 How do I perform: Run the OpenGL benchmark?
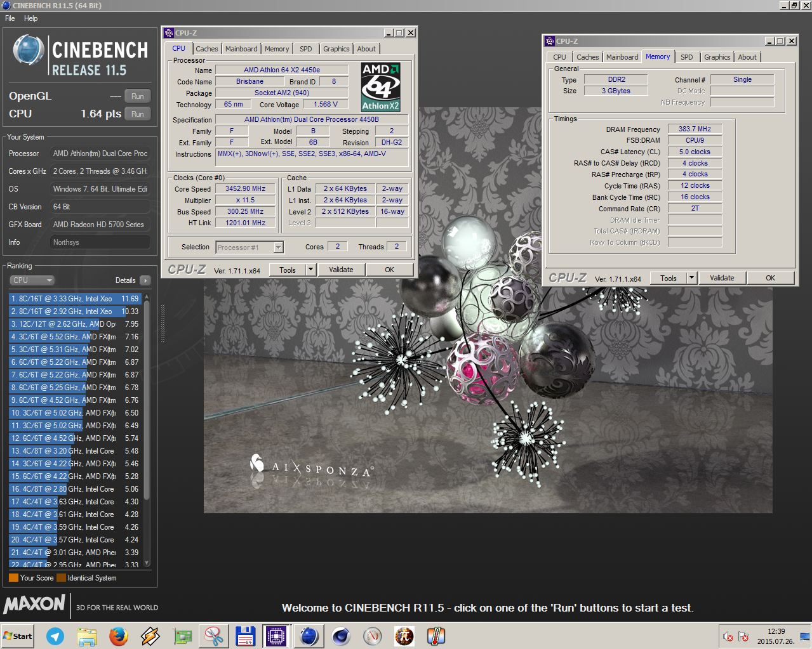point(138,96)
